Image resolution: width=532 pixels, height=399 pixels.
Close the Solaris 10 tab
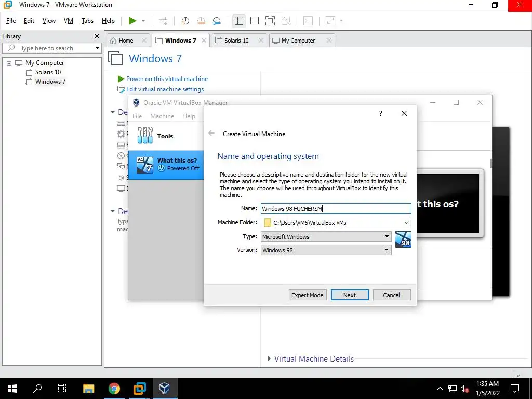point(261,40)
